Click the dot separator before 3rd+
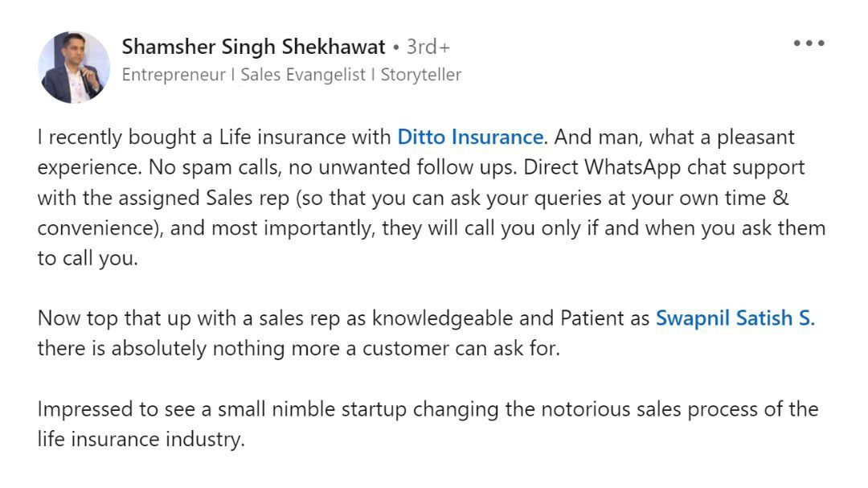Viewport: 868px width, 488px height. pos(395,47)
